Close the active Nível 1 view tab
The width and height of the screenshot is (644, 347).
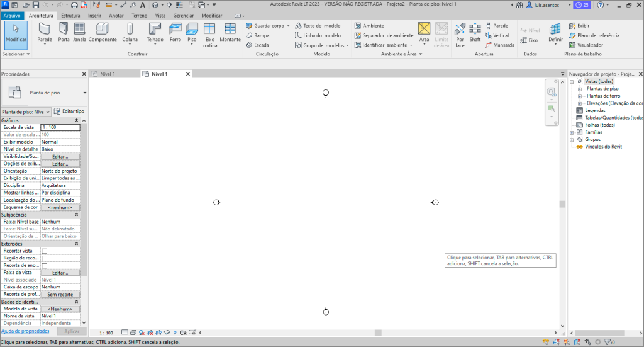tap(187, 74)
